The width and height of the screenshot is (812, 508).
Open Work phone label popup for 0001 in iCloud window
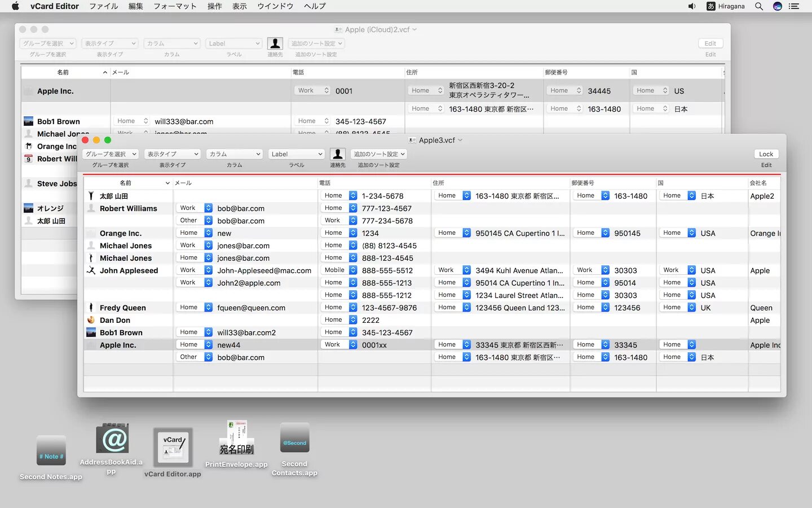(312, 90)
